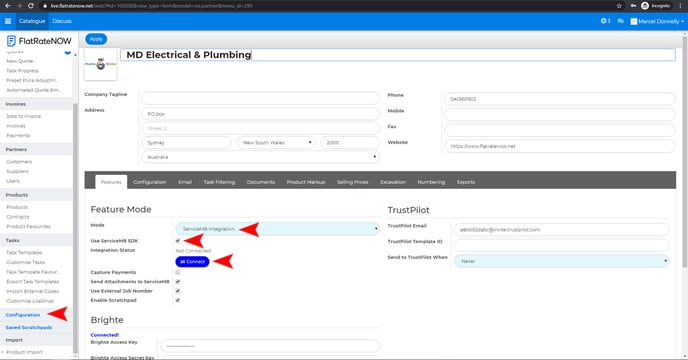Viewport: 688px width, 360px height.
Task: Click the TrustPilot Template ID field
Action: click(562, 245)
